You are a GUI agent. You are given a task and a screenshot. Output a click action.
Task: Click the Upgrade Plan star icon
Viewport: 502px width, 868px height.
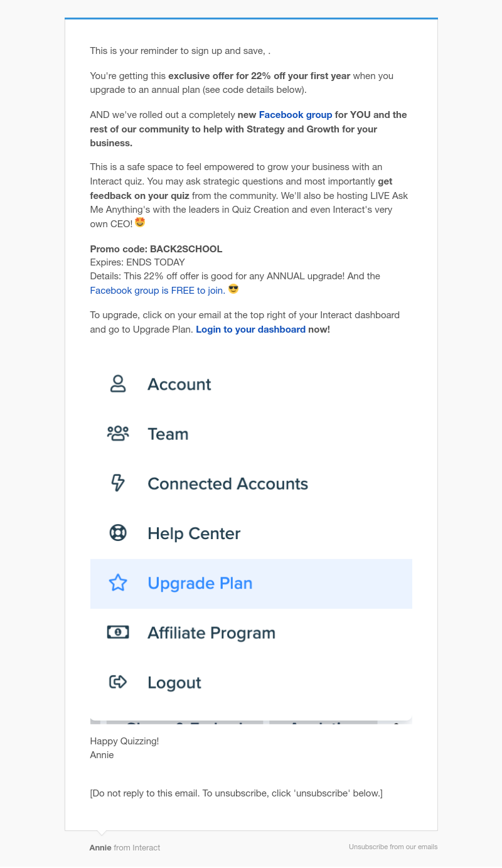pyautogui.click(x=118, y=583)
